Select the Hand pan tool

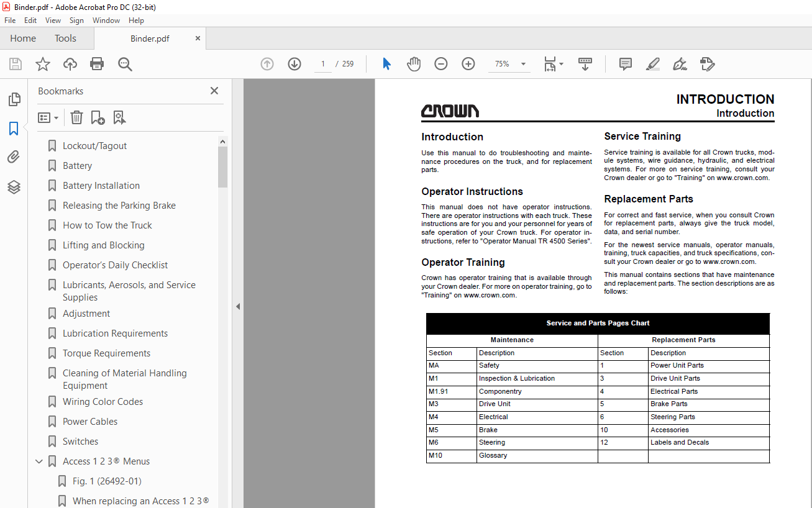click(x=414, y=64)
